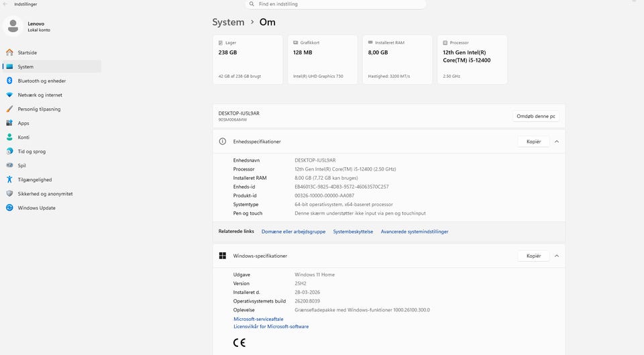
Task: Click the back arrow in Indstillinger
Action: point(5,4)
